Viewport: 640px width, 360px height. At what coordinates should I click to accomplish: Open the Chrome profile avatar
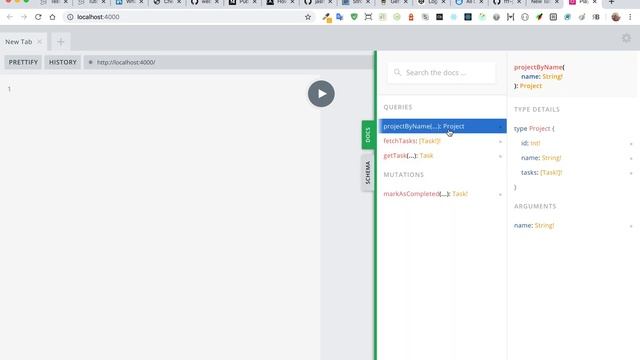616,17
